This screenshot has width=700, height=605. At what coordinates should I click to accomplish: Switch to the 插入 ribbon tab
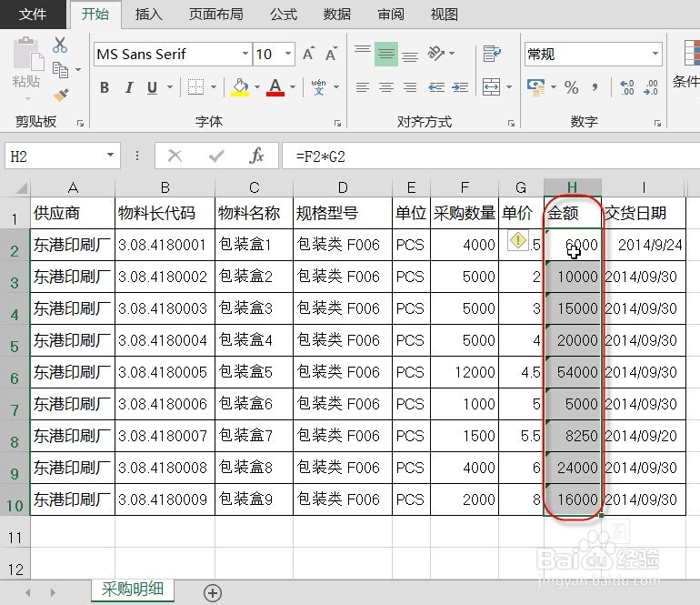149,15
